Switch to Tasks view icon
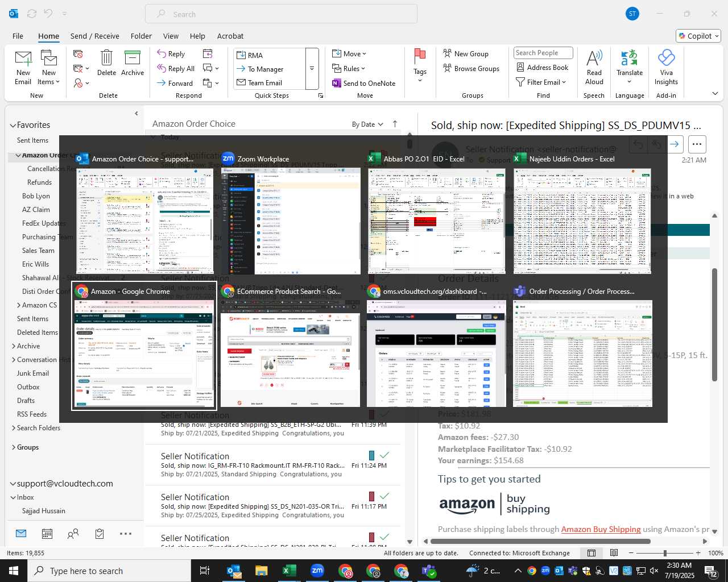This screenshot has height=582, width=728. coord(100,534)
